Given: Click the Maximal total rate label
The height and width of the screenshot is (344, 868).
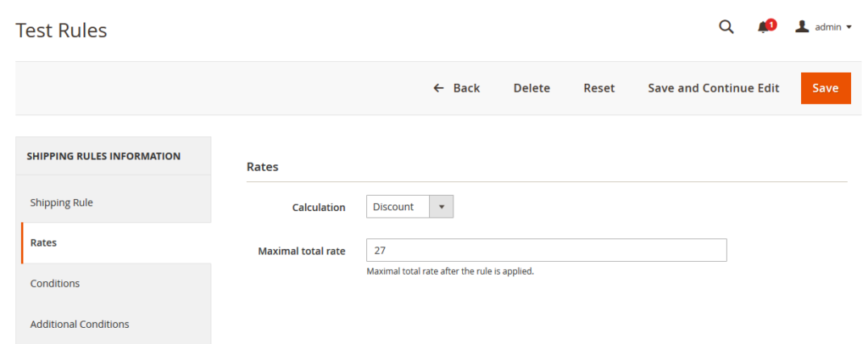Looking at the screenshot, I should 301,251.
